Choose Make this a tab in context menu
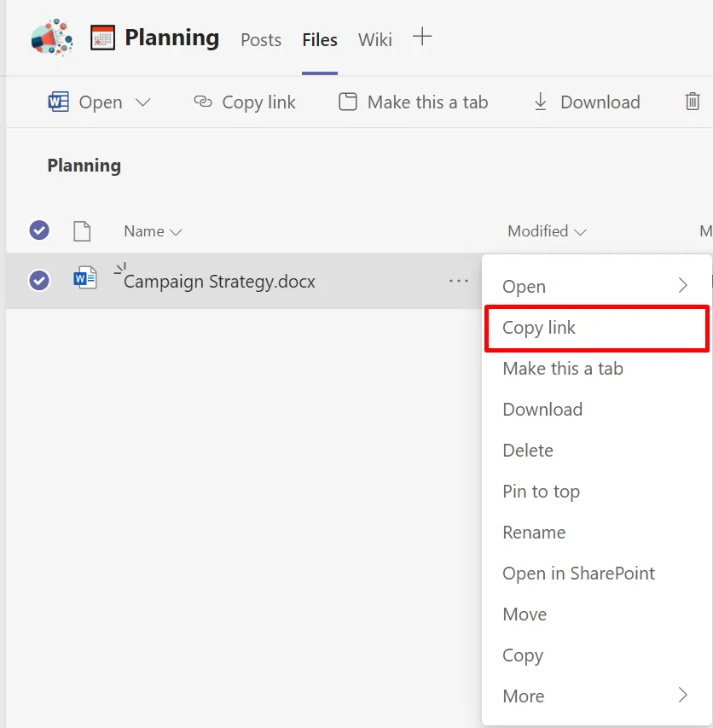 (x=596, y=369)
